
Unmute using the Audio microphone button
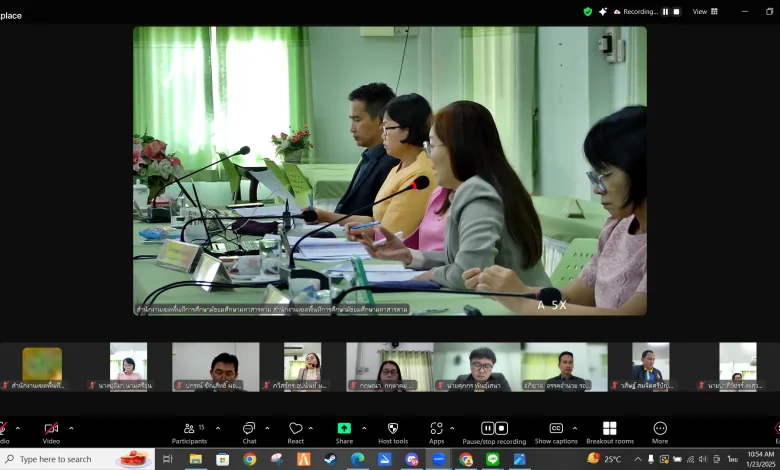3,432
